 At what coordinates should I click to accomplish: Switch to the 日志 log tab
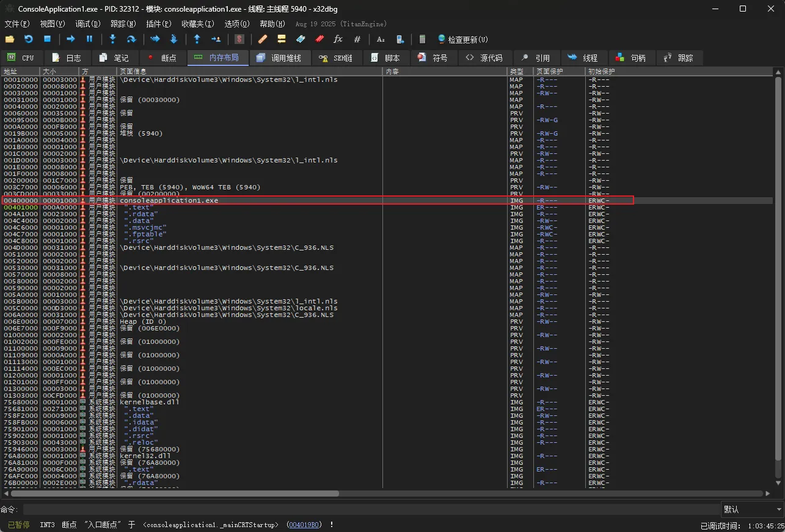point(67,57)
